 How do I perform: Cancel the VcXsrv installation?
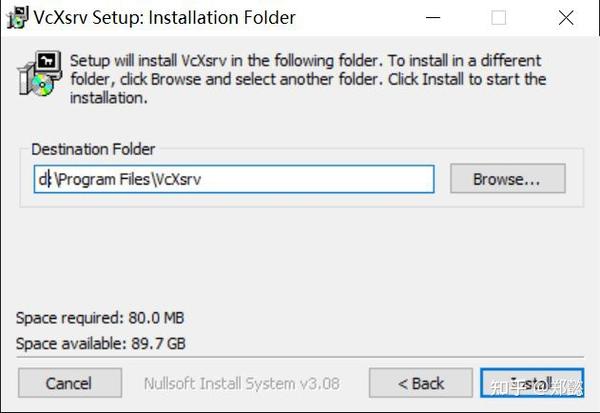70,383
